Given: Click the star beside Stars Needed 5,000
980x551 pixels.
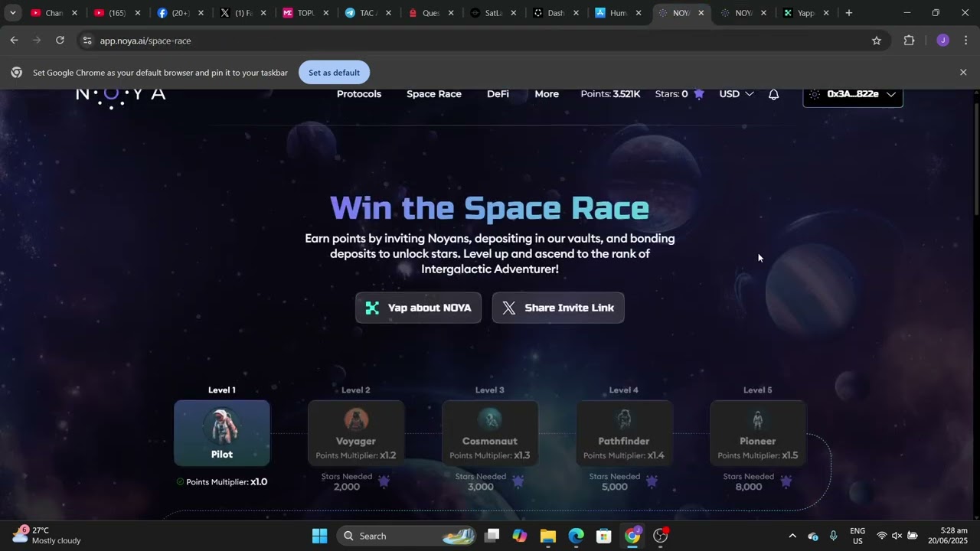Looking at the screenshot, I should [x=652, y=481].
